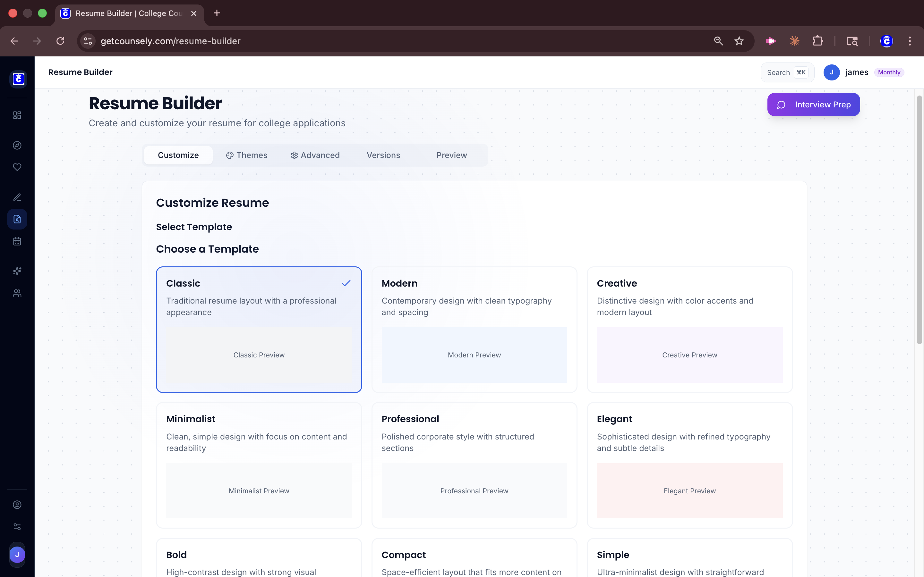Click the Interview Prep button
The width and height of the screenshot is (924, 577).
[x=813, y=104]
